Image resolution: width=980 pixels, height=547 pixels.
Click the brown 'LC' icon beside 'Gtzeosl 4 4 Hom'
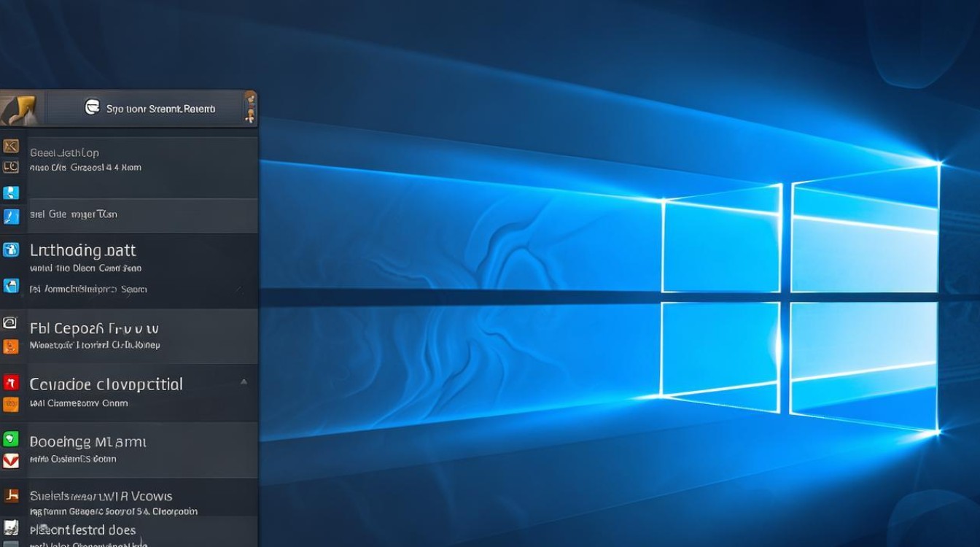10,167
